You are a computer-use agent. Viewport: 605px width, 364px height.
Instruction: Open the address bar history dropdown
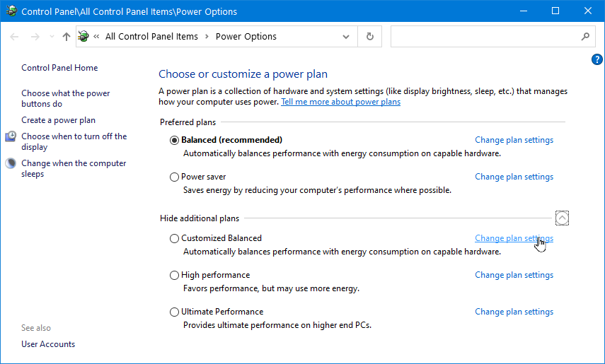(345, 37)
